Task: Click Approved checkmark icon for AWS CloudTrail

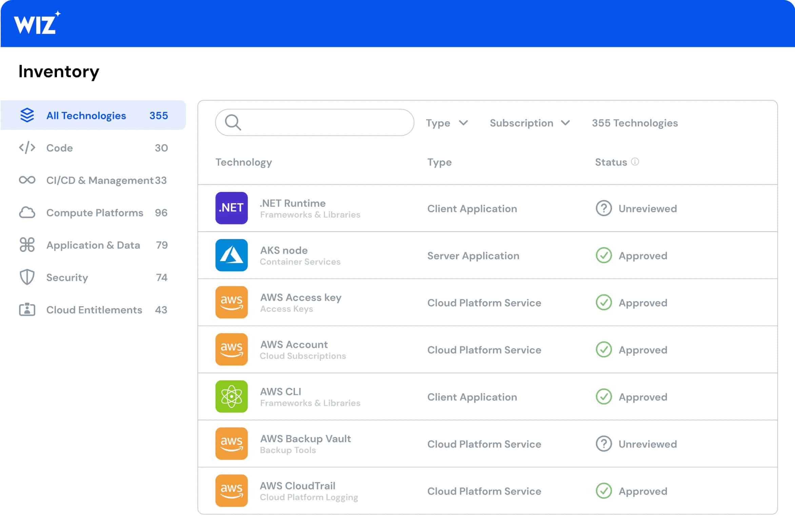Action: pyautogui.click(x=604, y=491)
